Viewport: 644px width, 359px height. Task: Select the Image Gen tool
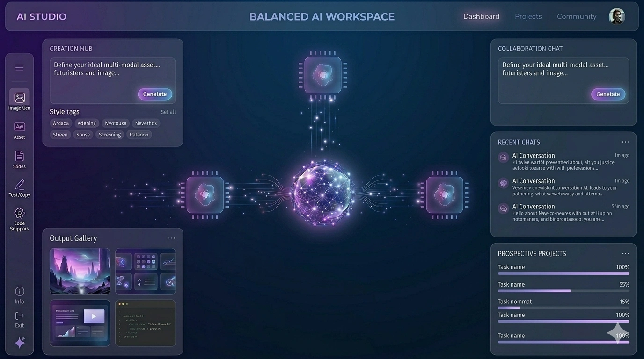(x=19, y=98)
